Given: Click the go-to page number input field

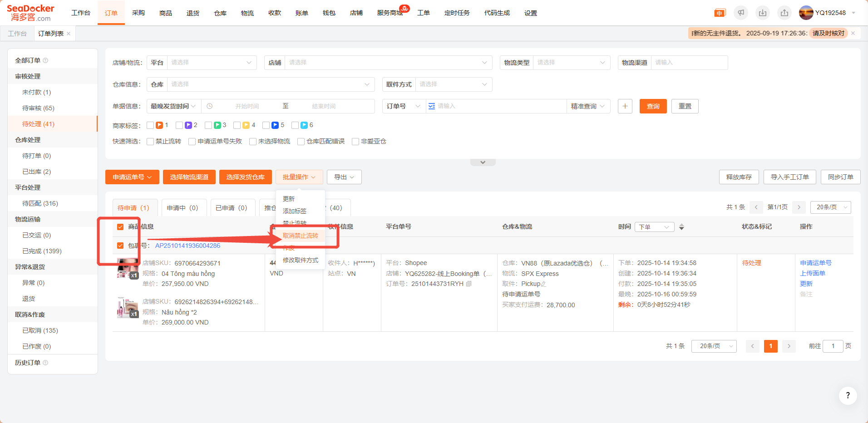Looking at the screenshot, I should (833, 346).
